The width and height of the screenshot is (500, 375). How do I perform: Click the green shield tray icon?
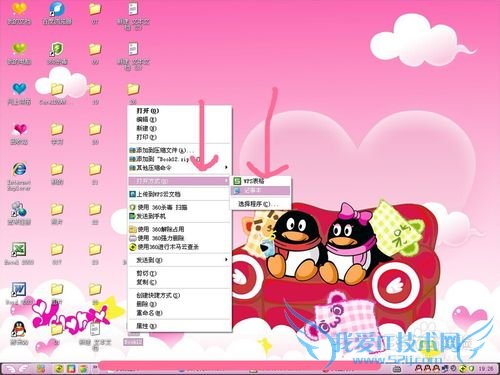pyautogui.click(x=471, y=369)
